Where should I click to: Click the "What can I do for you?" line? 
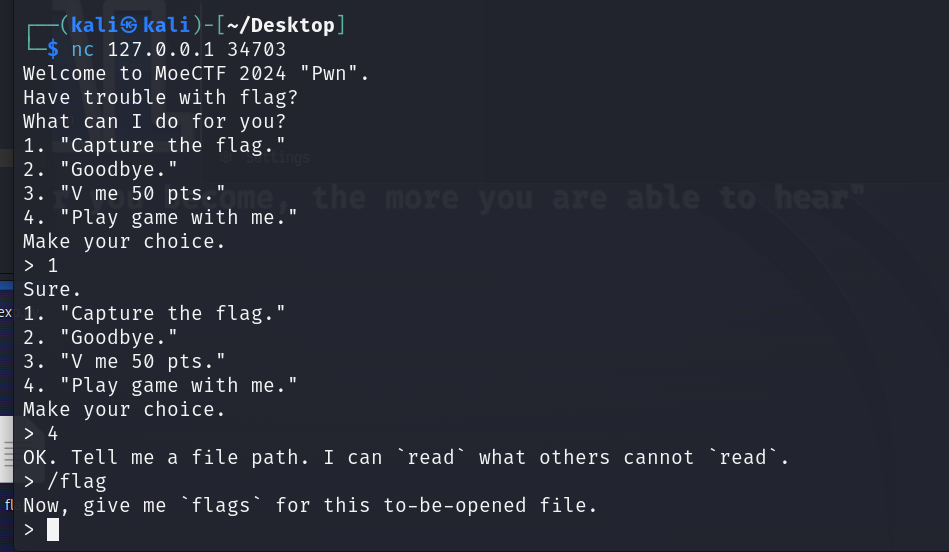point(154,122)
